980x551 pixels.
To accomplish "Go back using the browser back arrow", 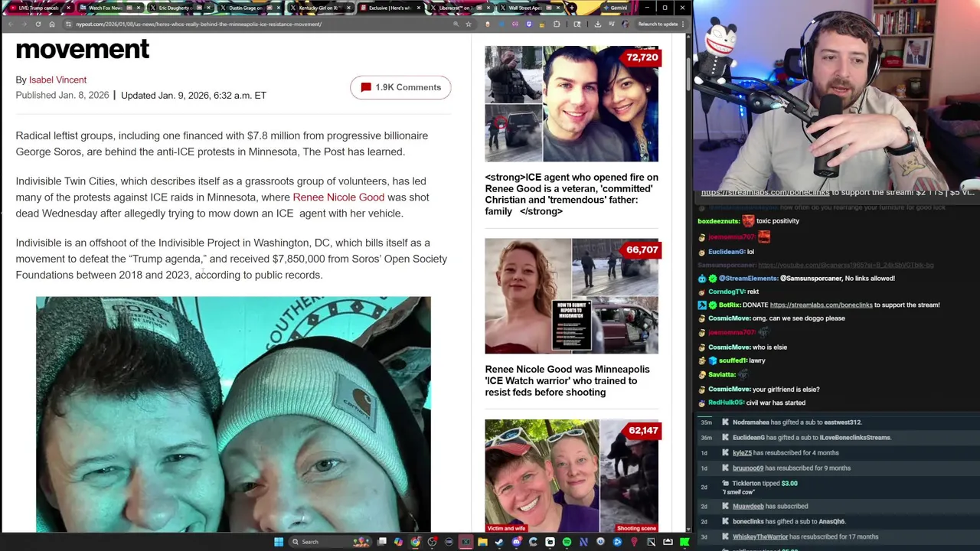I will point(10,24).
